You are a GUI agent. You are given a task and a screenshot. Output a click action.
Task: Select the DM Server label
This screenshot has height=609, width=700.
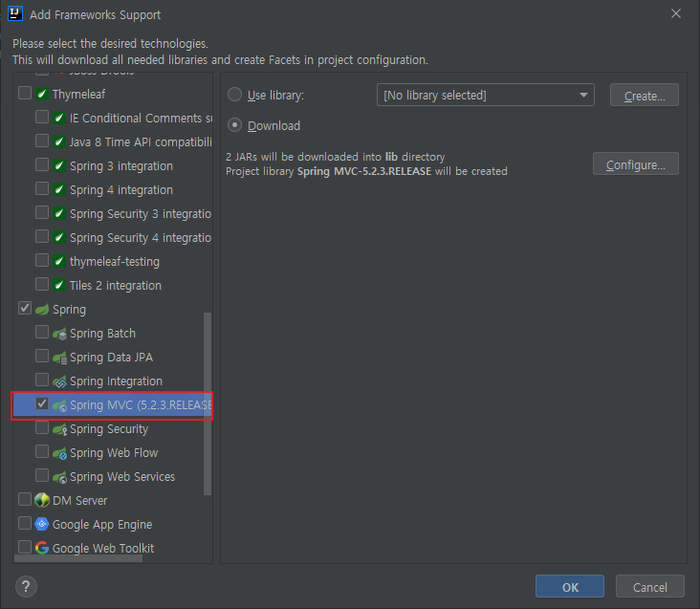click(x=80, y=501)
